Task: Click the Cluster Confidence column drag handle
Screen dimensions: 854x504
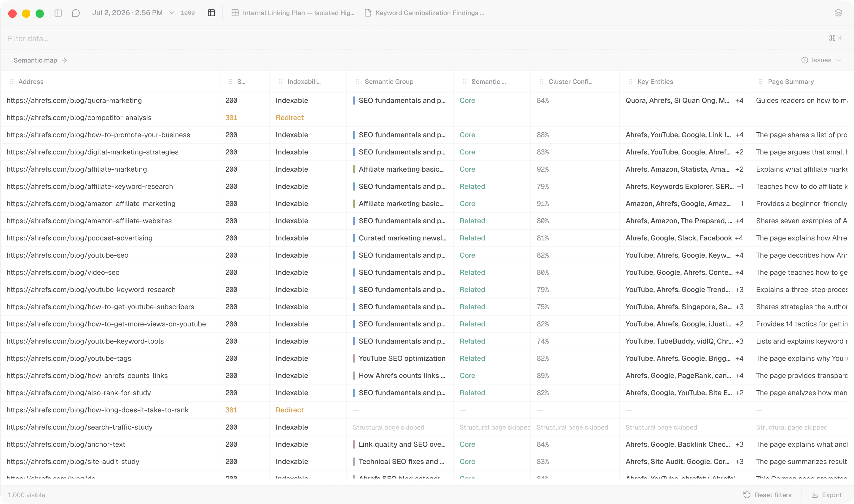Action: click(541, 82)
